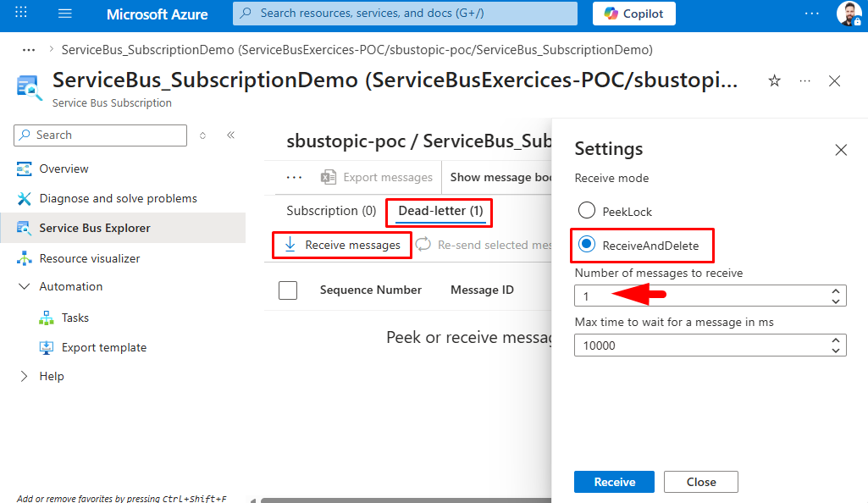Select the PeekLock receive mode

(587, 210)
